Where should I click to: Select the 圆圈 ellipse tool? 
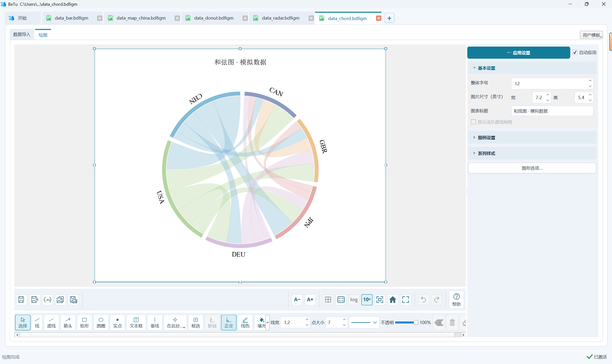tap(101, 322)
